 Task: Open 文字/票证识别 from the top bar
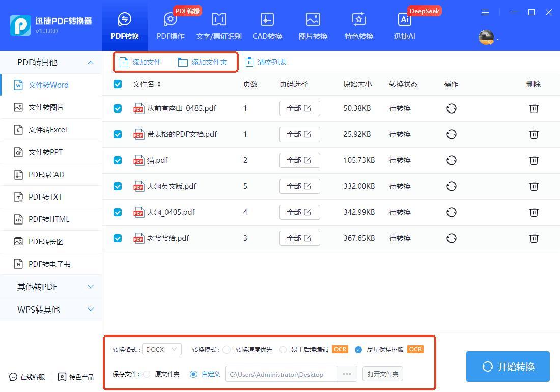point(218,20)
